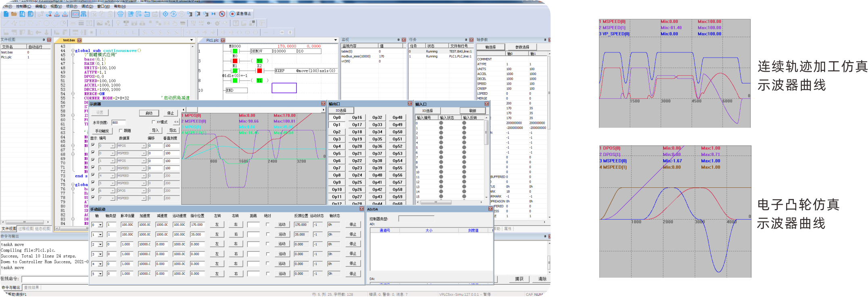Open the axis dropdown showing 5 in manual motion
This screenshot has width=868, height=297.
[x=100, y=274]
